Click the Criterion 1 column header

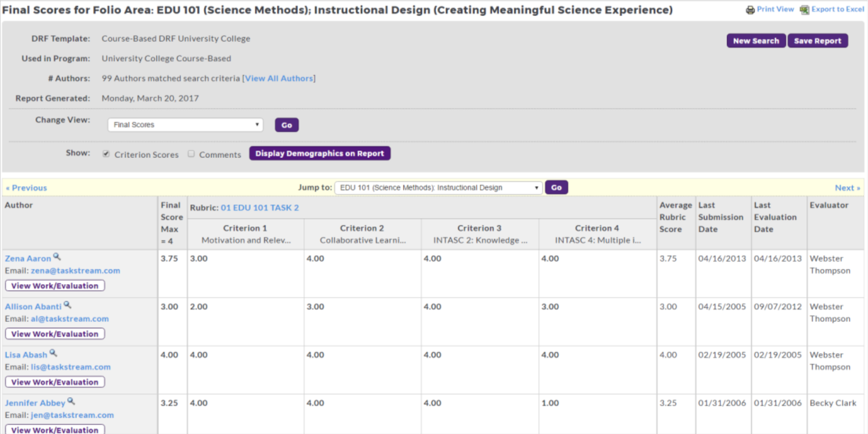[246, 234]
